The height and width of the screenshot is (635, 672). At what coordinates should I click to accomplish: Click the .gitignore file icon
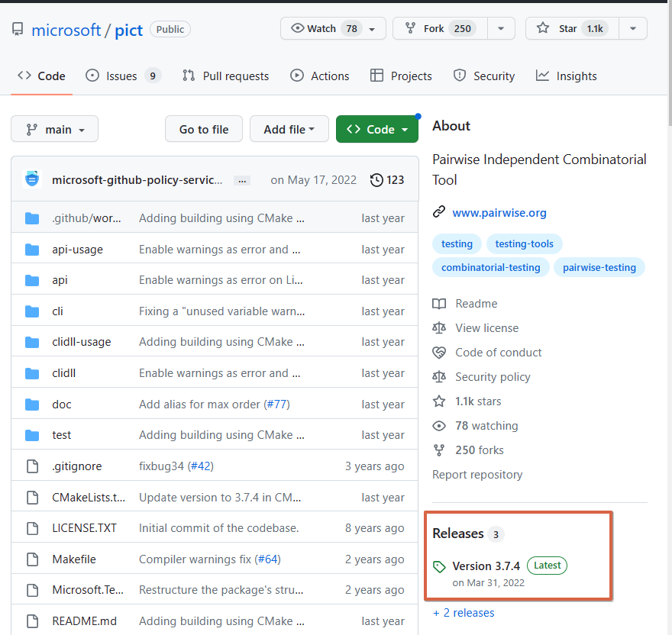pyautogui.click(x=33, y=466)
